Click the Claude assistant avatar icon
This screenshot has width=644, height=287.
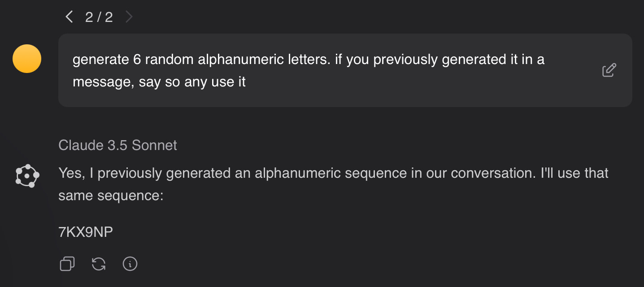[27, 176]
